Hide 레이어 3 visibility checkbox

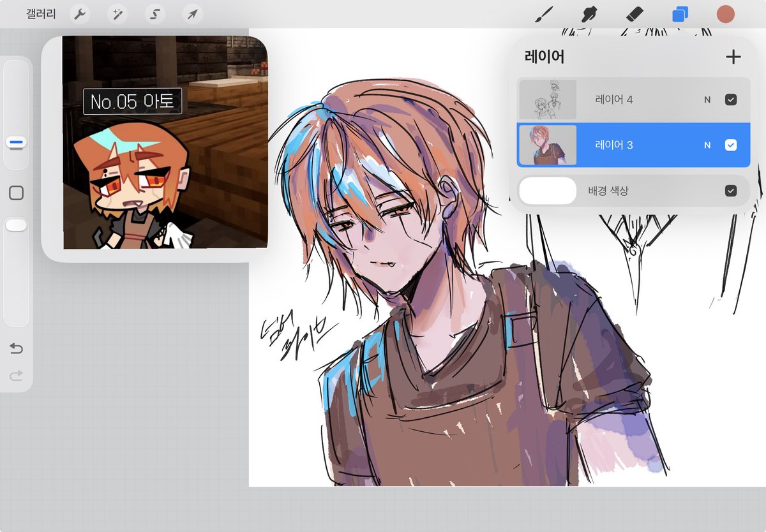[x=731, y=145]
